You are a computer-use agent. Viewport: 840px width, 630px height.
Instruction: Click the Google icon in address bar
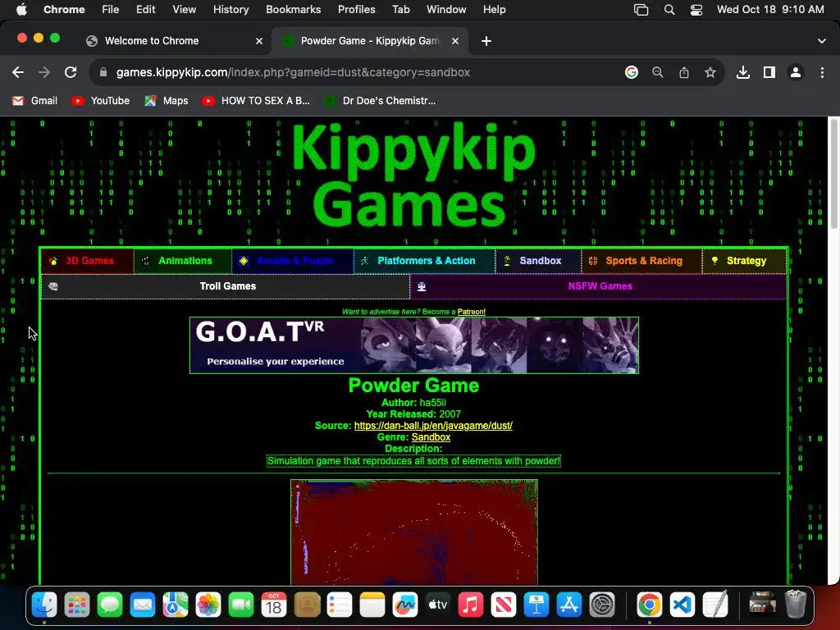point(632,72)
